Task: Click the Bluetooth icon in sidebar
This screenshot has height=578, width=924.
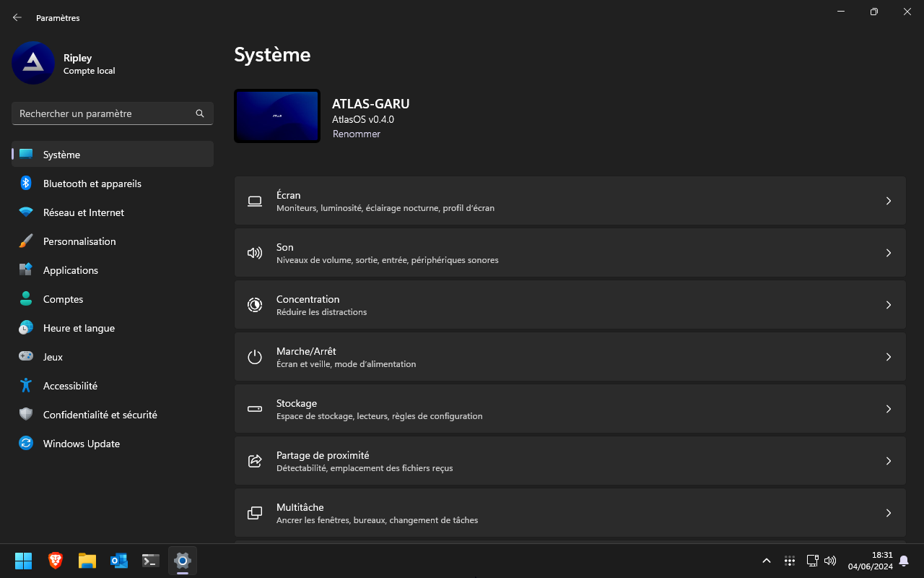Action: 26,184
